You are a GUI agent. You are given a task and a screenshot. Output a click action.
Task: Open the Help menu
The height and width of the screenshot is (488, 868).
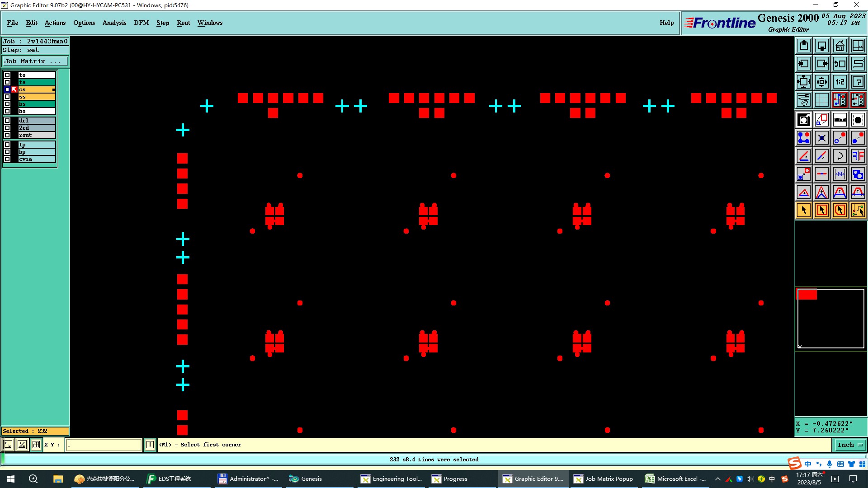pos(666,23)
